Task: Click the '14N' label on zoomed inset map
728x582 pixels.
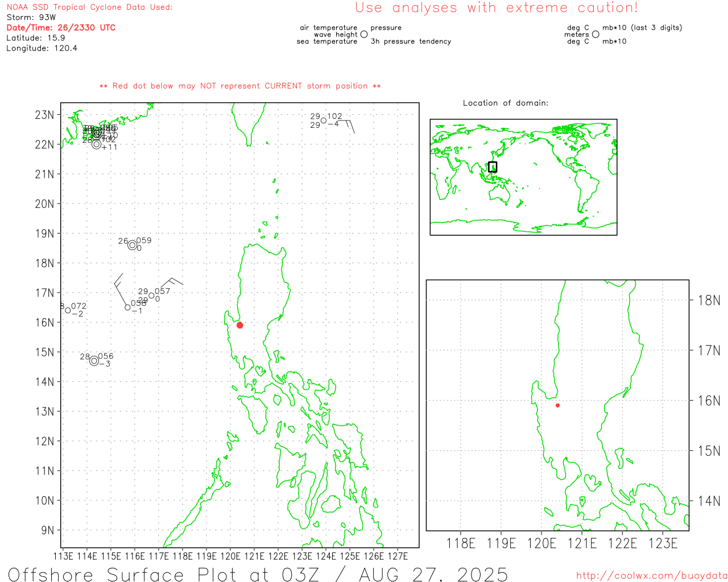Action: (x=709, y=501)
